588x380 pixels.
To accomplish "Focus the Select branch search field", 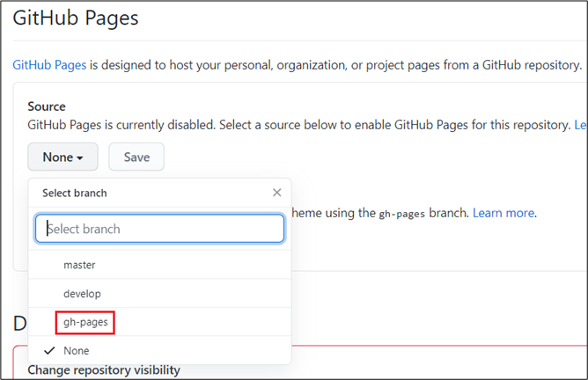I will point(159,229).
